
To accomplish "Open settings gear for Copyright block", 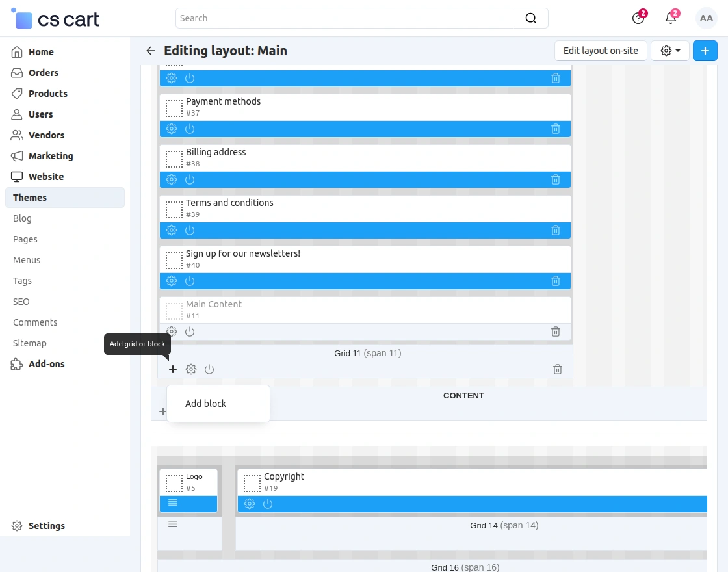I will 250,504.
